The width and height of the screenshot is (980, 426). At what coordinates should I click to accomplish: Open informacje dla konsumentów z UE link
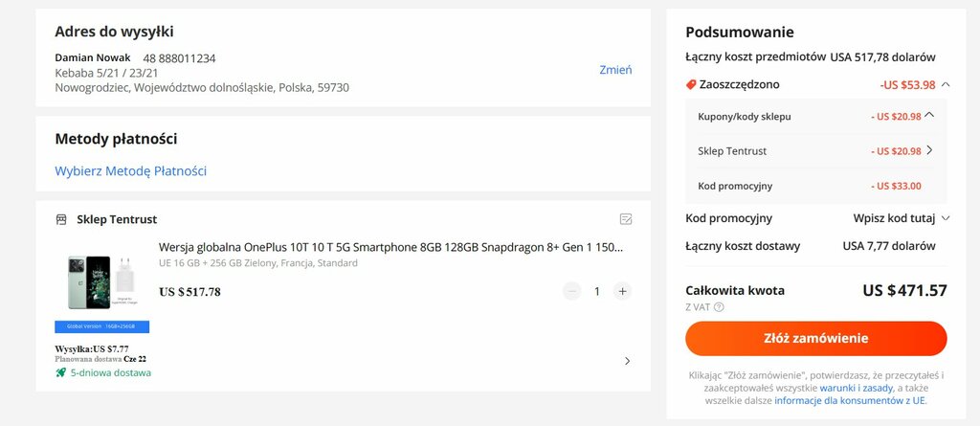point(850,401)
